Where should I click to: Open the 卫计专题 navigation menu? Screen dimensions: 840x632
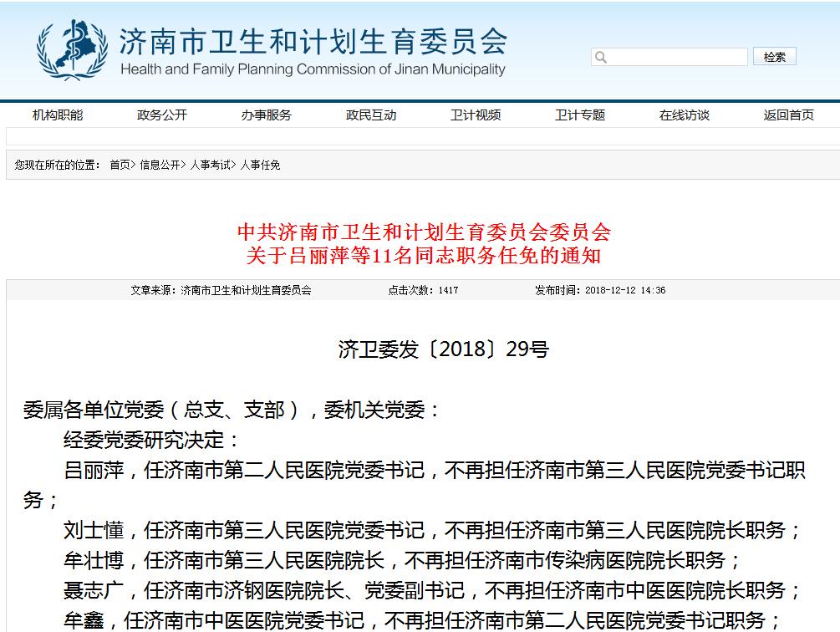coord(578,115)
